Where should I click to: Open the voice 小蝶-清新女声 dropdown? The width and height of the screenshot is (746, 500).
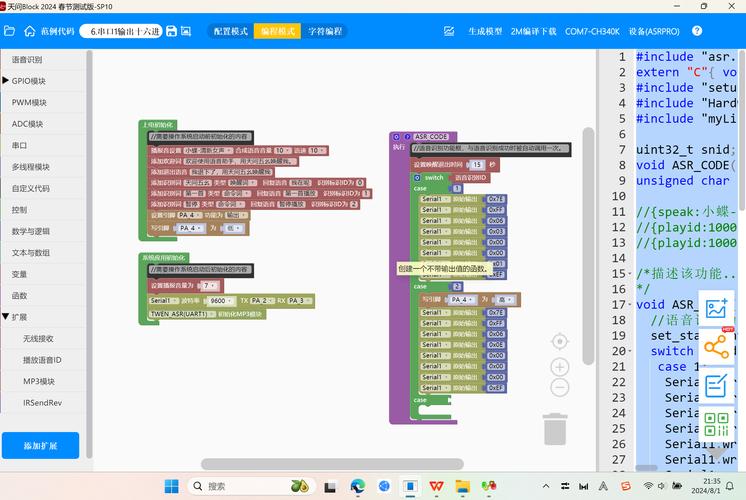tap(208, 150)
